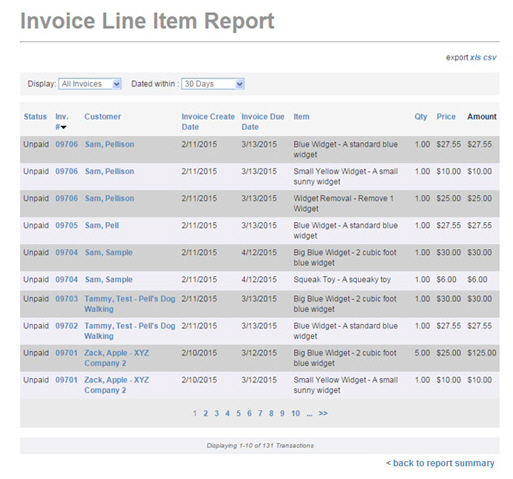Open customer Sam, Pell
Viewport: 513px width, 479px height.
tap(102, 225)
